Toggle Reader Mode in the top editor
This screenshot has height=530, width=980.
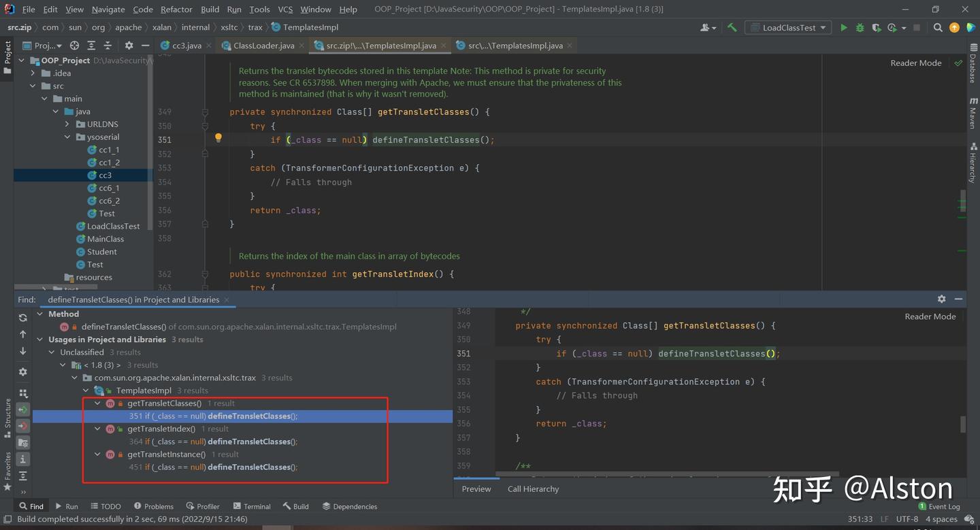[916, 63]
